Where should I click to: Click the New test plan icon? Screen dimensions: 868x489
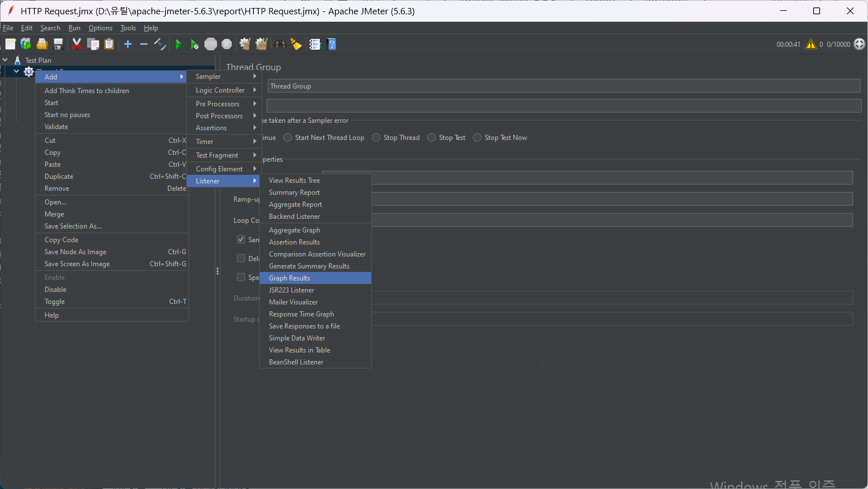[10, 44]
